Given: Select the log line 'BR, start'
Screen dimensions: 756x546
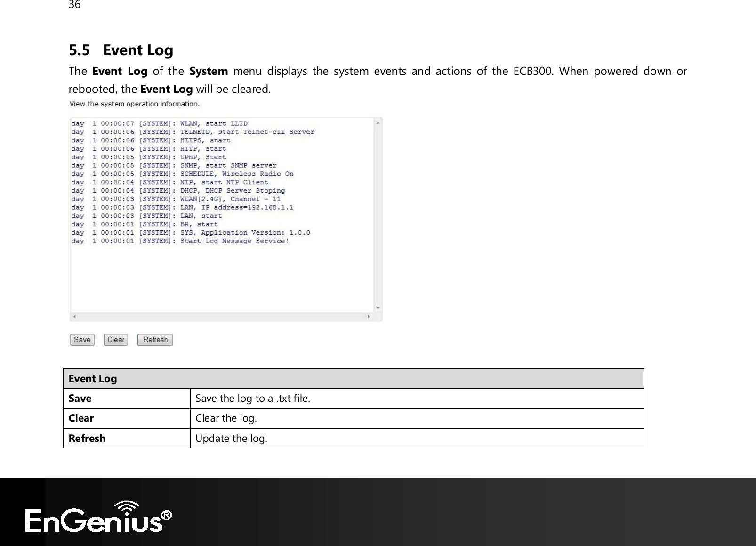Looking at the screenshot, I should pos(145,224).
